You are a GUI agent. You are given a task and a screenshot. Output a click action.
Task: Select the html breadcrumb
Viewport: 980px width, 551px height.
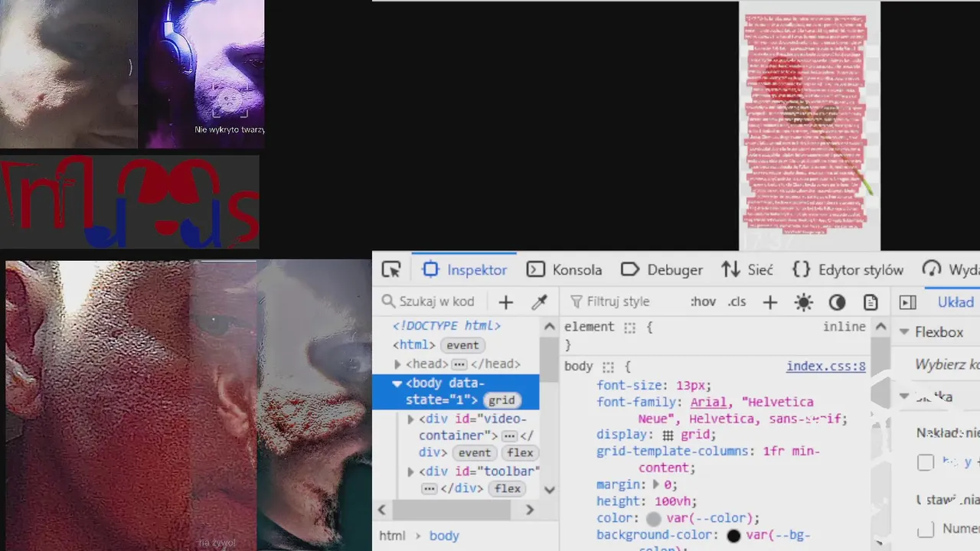click(x=392, y=536)
